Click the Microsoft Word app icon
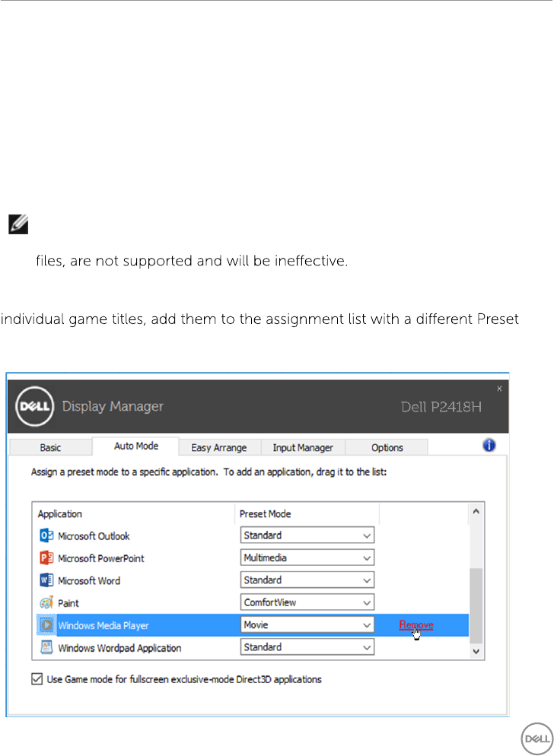554x756 pixels. pos(46,580)
